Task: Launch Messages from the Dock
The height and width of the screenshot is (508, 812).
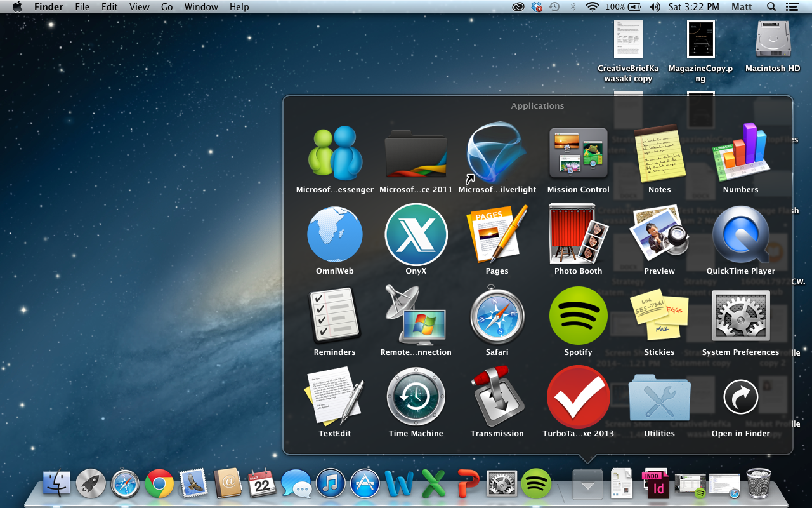Action: [296, 484]
